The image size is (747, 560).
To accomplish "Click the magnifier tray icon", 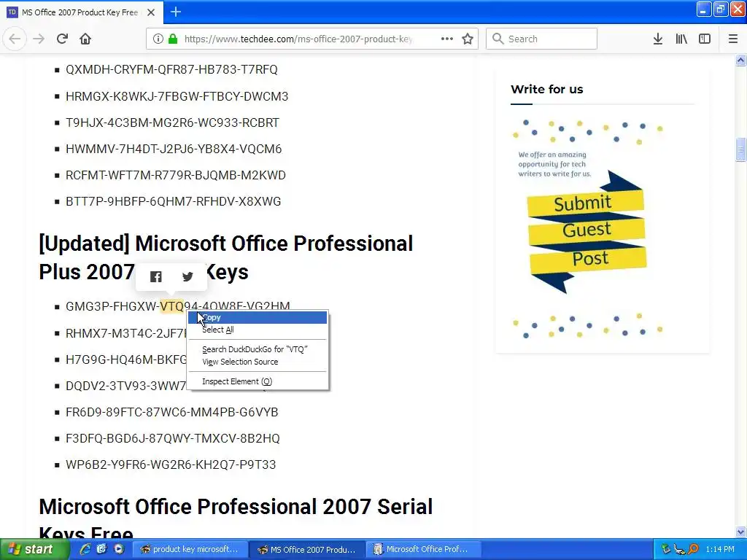I will tap(693, 549).
